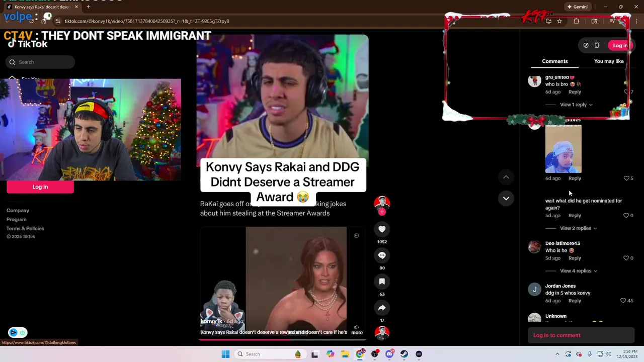Save the video with the bookmark icon
The image size is (644, 362).
[x=382, y=282]
